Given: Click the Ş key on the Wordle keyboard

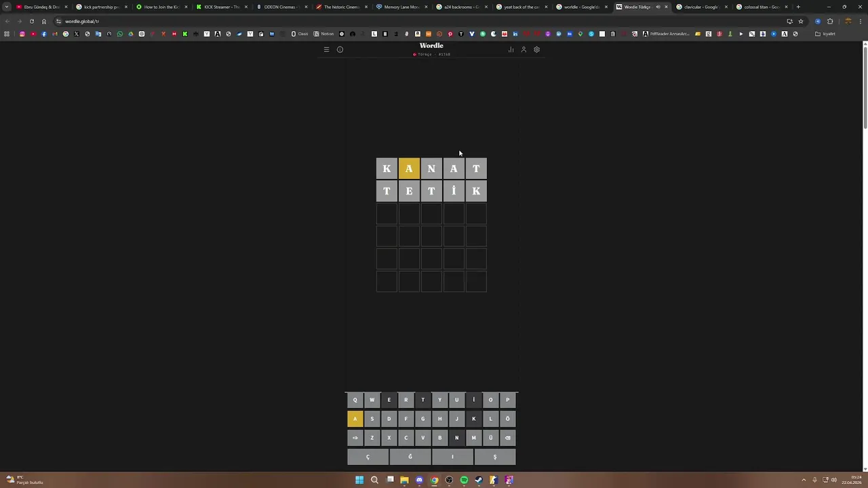Looking at the screenshot, I should (495, 457).
